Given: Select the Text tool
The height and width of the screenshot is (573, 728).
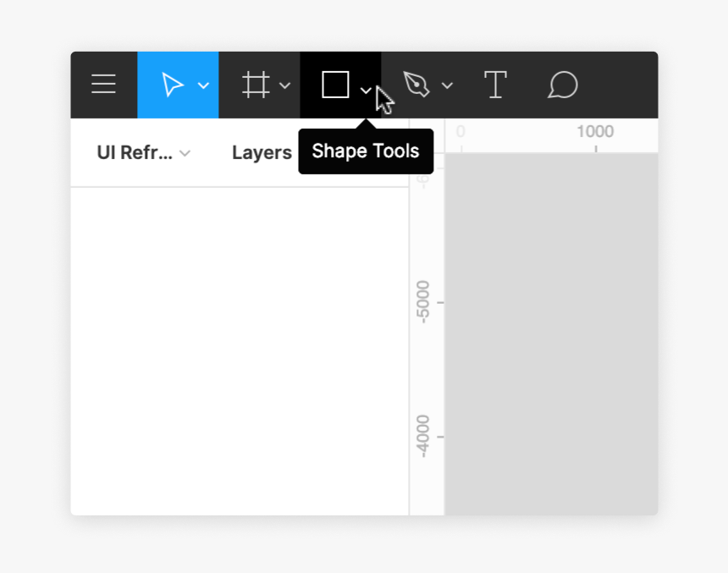Looking at the screenshot, I should (x=495, y=84).
